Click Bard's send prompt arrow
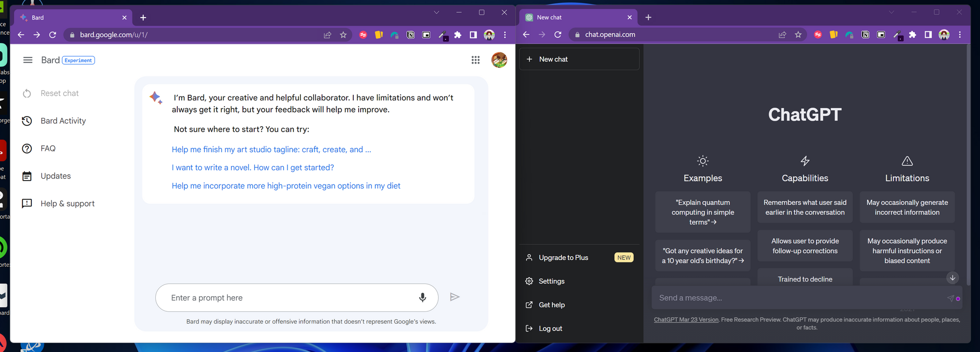 tap(455, 297)
